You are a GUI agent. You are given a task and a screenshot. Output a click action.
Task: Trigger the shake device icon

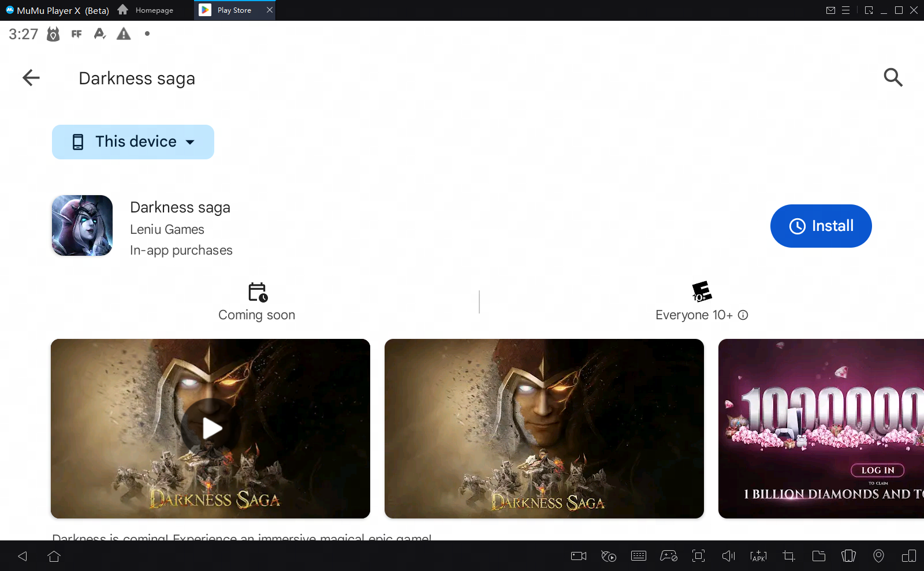[x=848, y=556]
